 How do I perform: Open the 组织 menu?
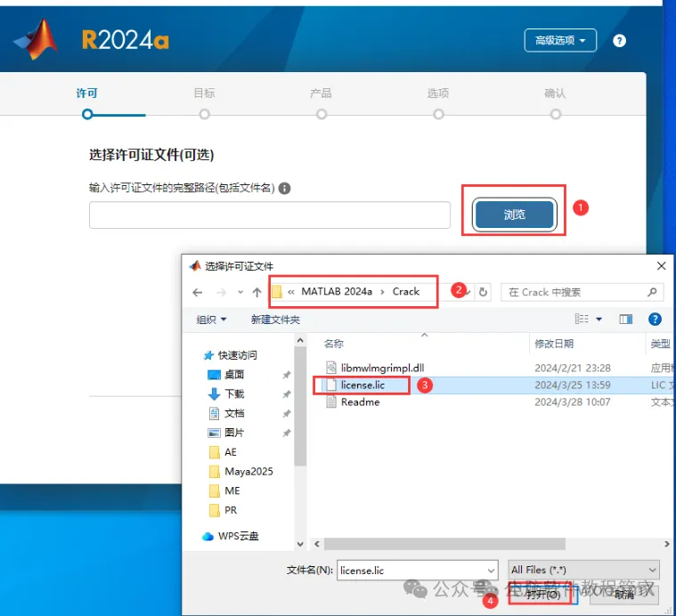point(211,320)
